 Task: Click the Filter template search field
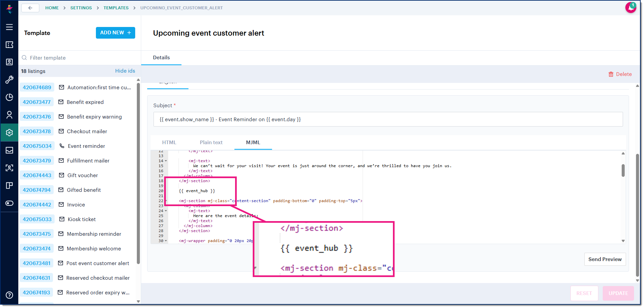[79, 58]
